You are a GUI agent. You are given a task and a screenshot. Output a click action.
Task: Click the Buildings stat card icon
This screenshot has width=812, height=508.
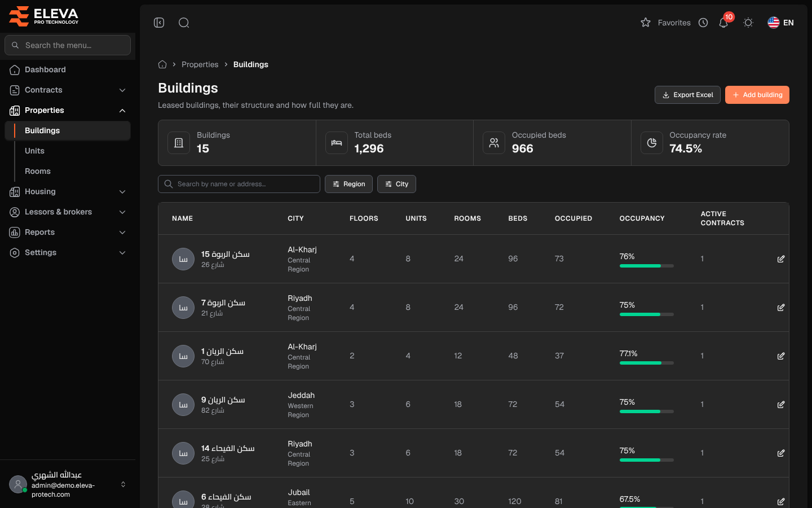pos(179,143)
